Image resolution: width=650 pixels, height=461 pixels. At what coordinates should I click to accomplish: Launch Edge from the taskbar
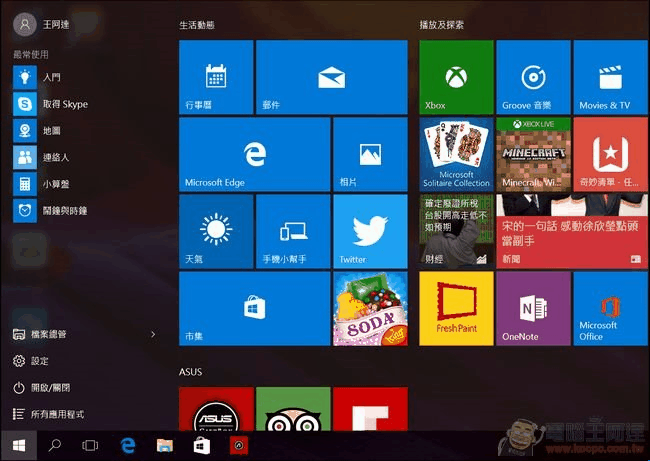tap(128, 446)
